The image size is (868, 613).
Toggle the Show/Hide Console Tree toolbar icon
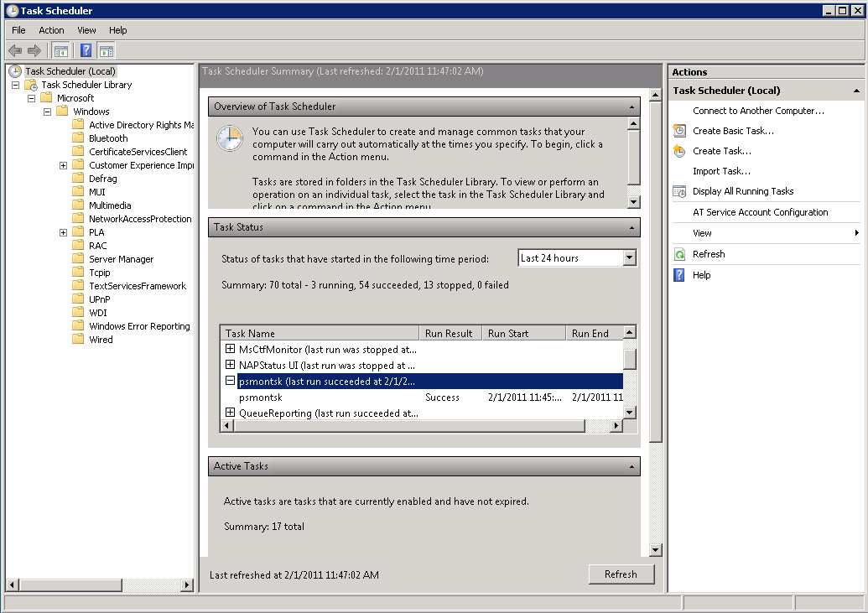pyautogui.click(x=61, y=51)
